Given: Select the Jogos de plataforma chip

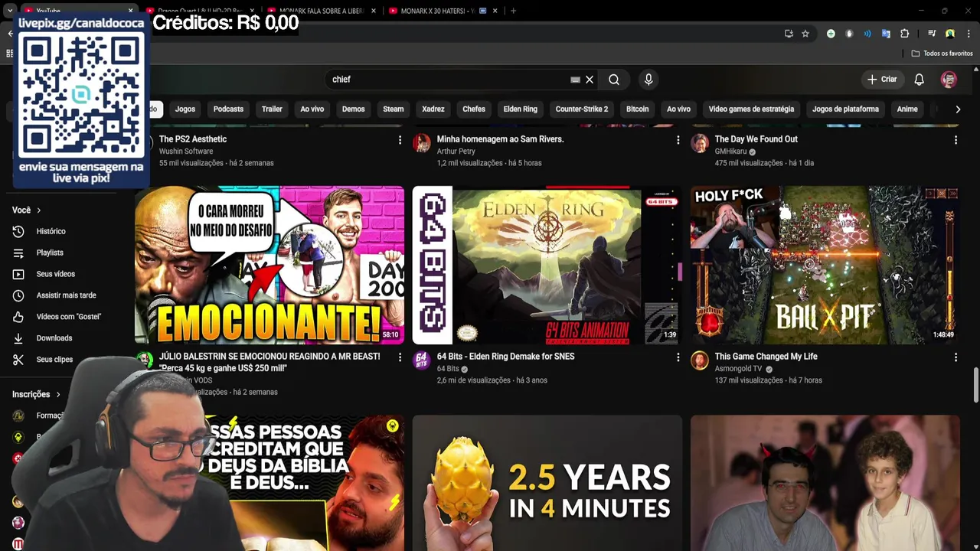Looking at the screenshot, I should (845, 109).
